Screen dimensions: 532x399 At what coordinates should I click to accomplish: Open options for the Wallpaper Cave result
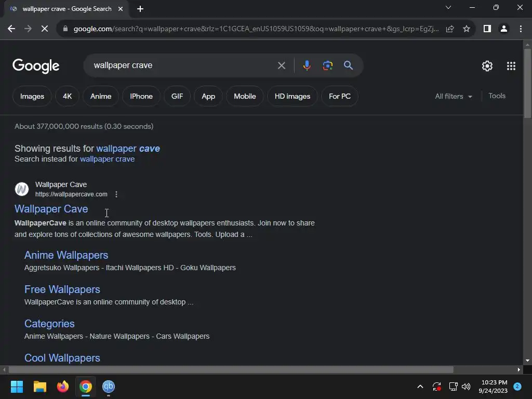coord(116,194)
